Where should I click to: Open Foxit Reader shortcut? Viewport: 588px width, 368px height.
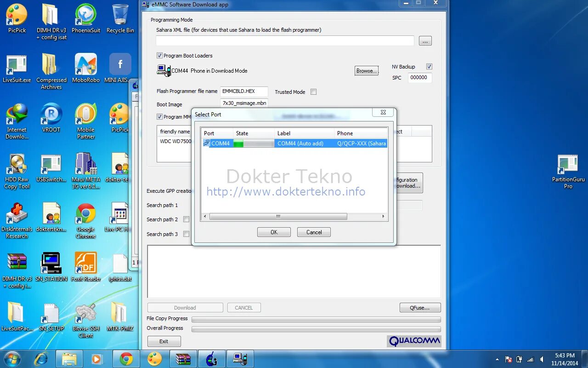pos(86,267)
